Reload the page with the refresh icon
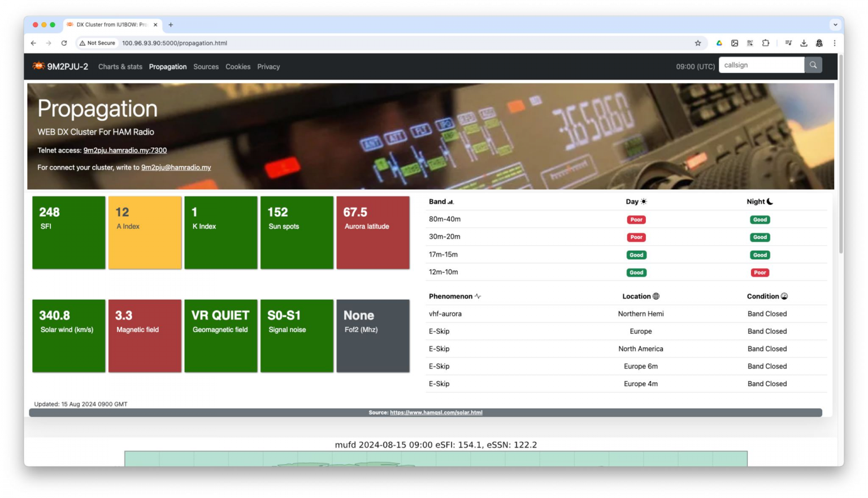The image size is (868, 498). [64, 43]
